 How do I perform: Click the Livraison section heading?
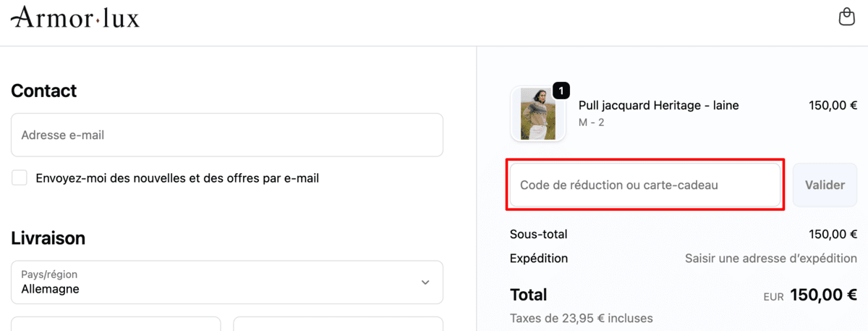[48, 238]
